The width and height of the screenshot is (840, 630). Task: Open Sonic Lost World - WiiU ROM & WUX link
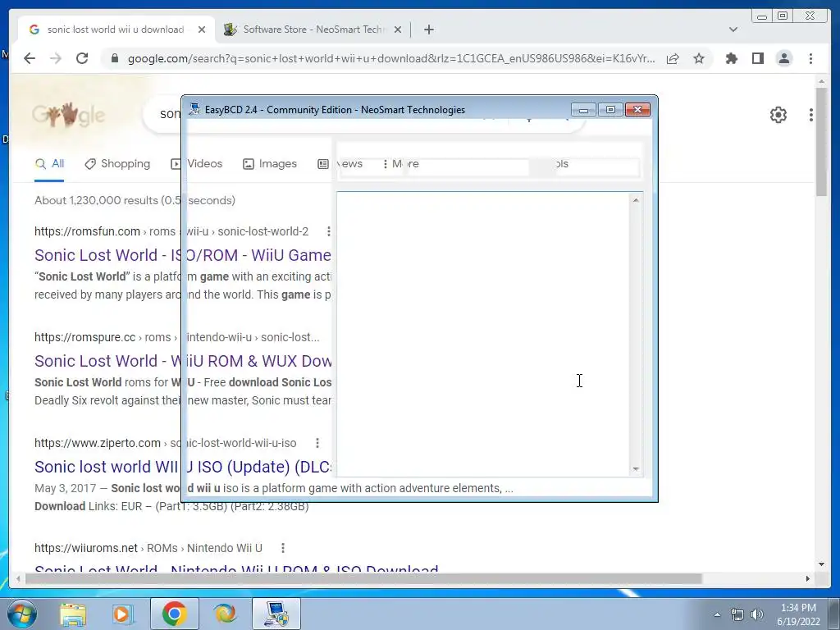click(183, 361)
